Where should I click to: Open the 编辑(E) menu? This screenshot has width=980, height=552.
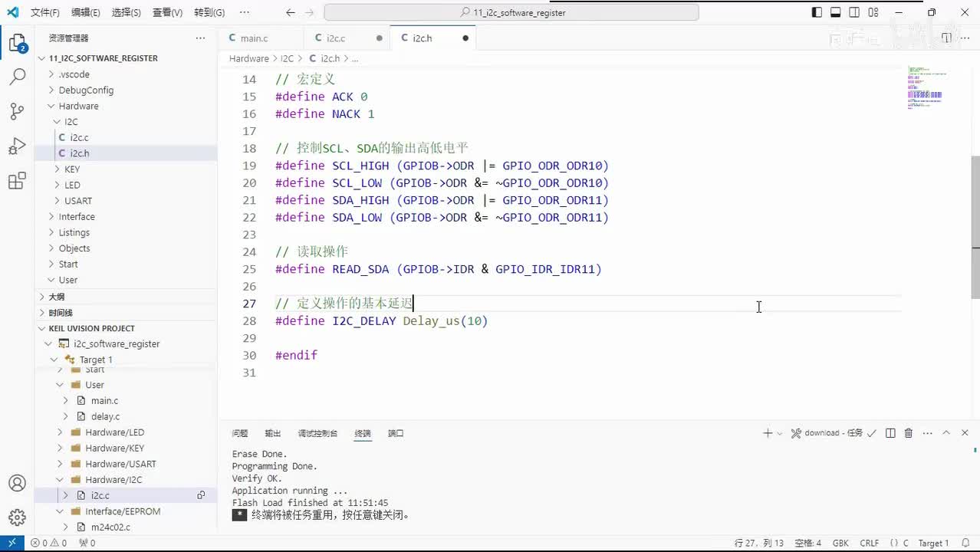click(x=85, y=12)
